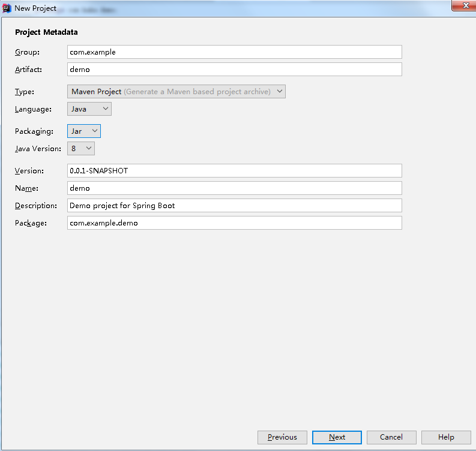Click the New Project title text
Viewport: 476px width, 451px height.
click(35, 8)
